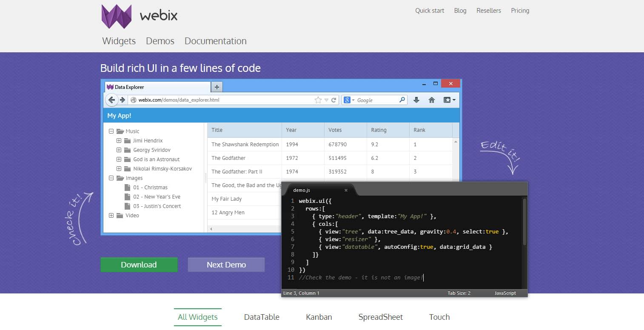Viewport: 644px width, 330px height.
Task: Open the Demos menu item
Action: 160,41
